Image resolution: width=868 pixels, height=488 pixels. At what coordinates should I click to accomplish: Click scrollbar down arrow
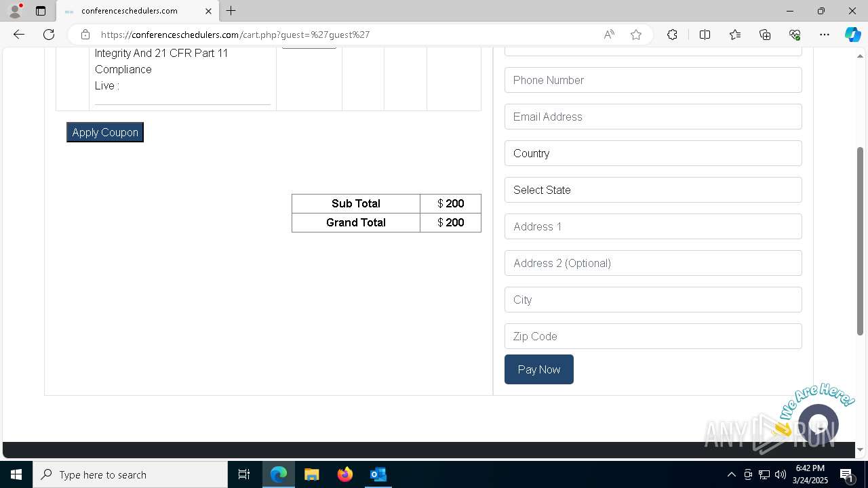coord(860,449)
